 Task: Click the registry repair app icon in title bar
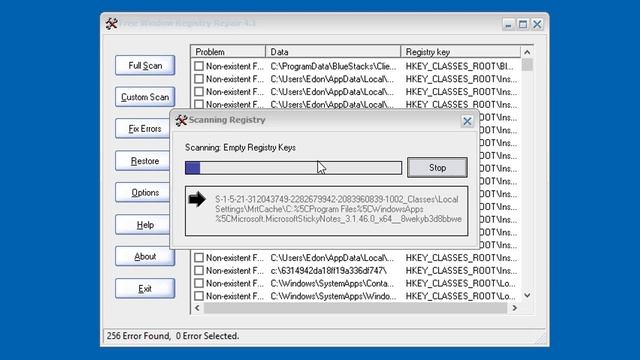111,23
